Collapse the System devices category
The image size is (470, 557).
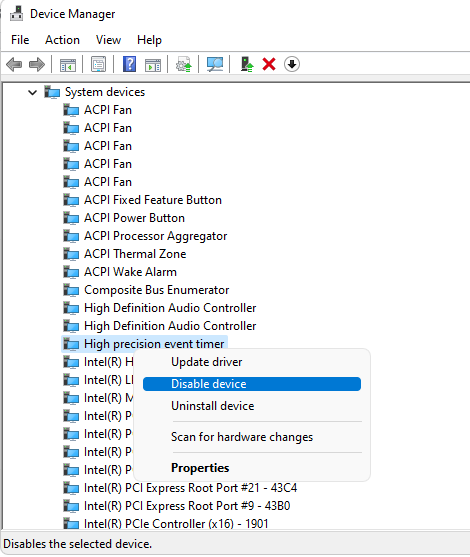click(32, 93)
